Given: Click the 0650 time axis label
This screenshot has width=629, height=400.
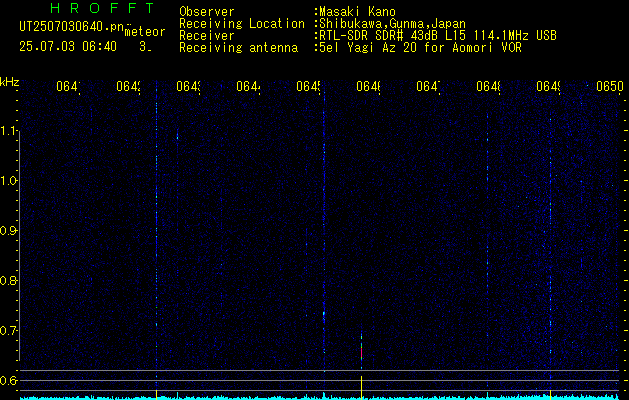Looking at the screenshot, I should click(610, 86).
